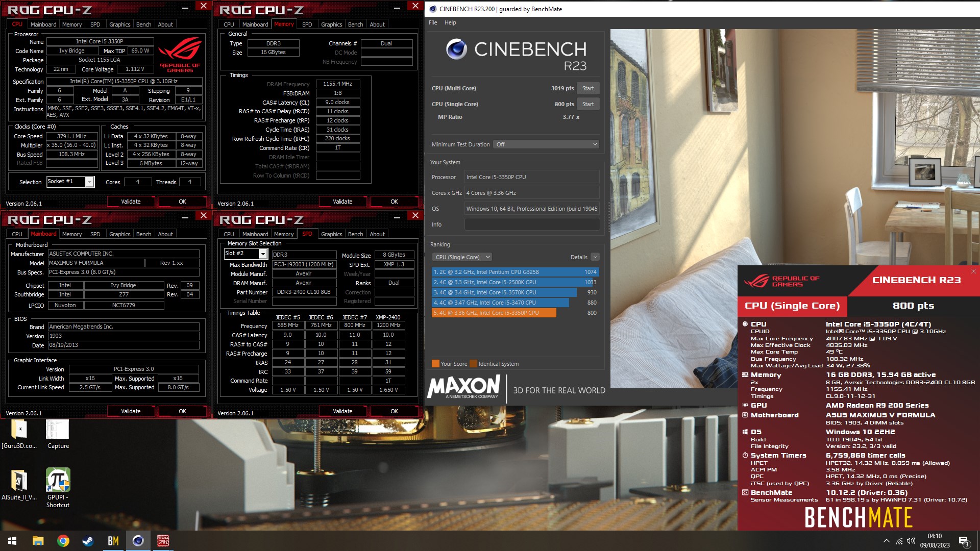Viewport: 980px width, 551px height.
Task: Open File Explorer from taskbar
Action: (x=38, y=541)
